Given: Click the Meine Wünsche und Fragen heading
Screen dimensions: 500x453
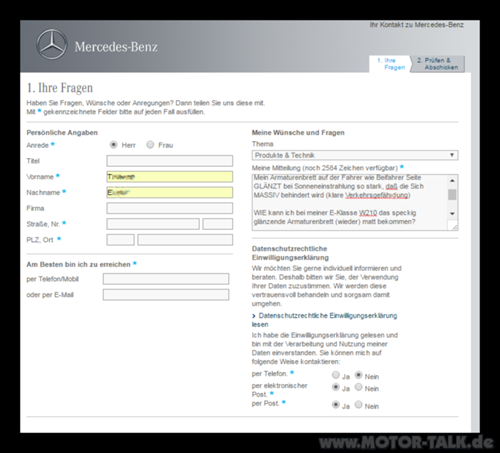Looking at the screenshot, I should pyautogui.click(x=298, y=133).
